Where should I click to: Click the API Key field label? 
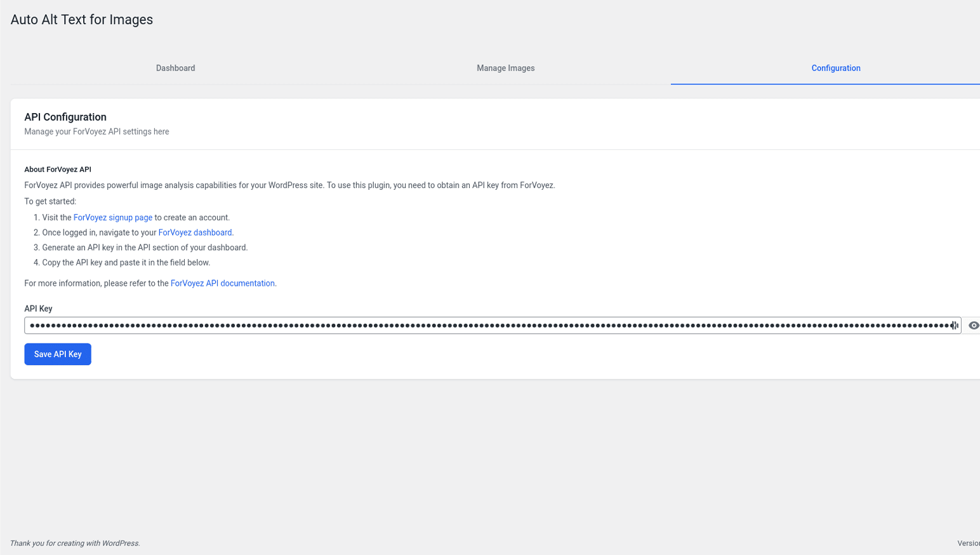click(x=38, y=309)
